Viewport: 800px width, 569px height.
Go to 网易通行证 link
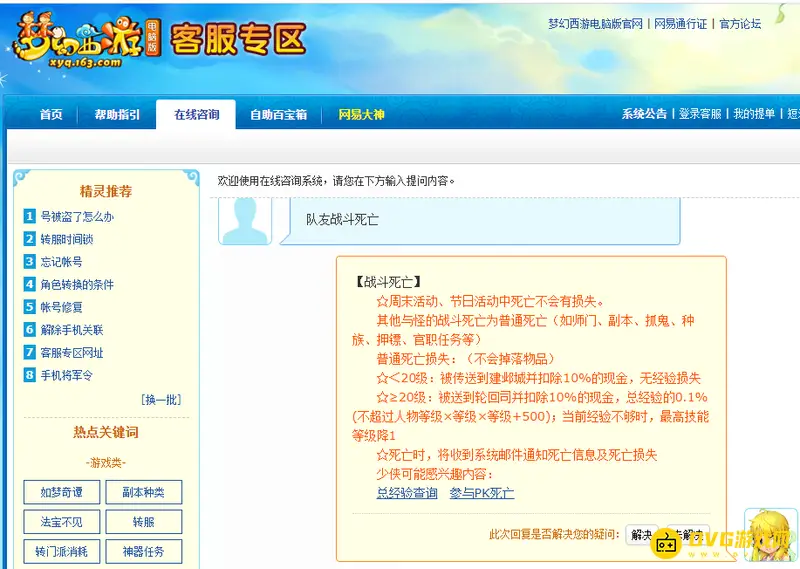[x=681, y=24]
